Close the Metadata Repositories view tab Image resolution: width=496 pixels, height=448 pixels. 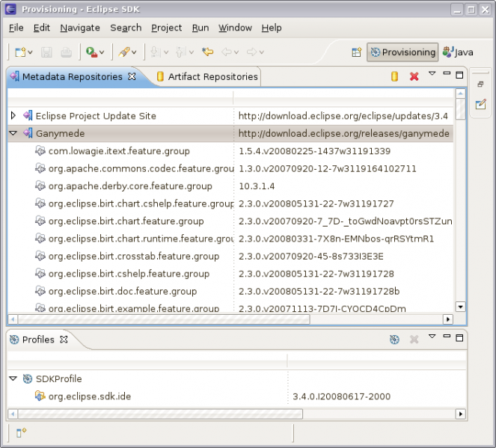(x=132, y=76)
